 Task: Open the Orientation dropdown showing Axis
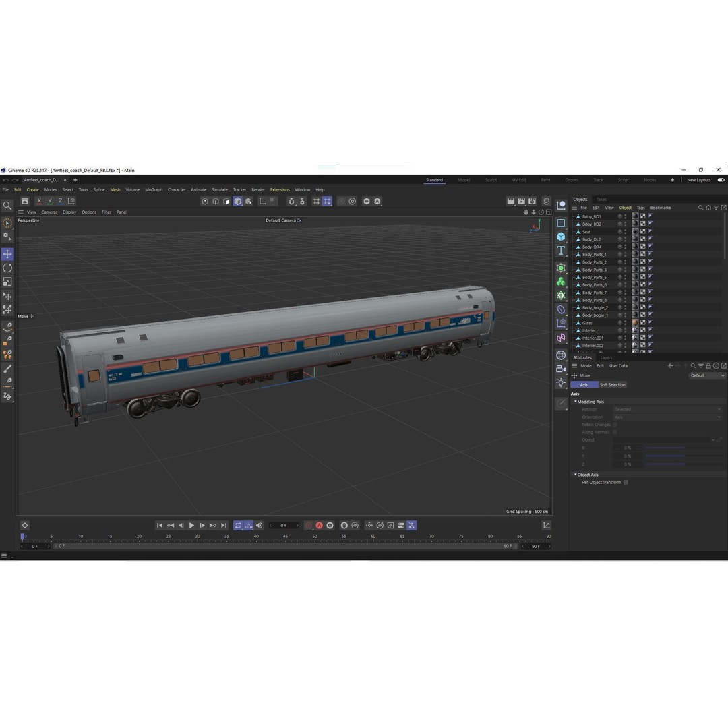tap(667, 417)
